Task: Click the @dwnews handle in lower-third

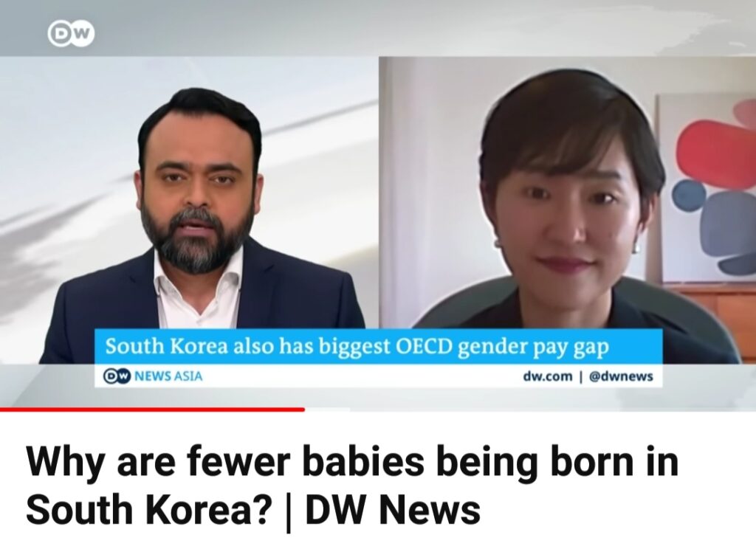Action: point(621,376)
